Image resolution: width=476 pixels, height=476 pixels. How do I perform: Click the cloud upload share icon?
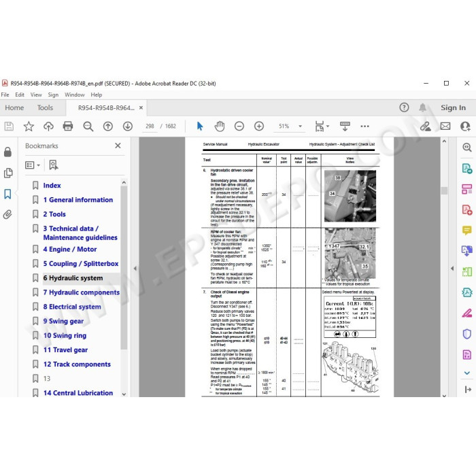click(48, 126)
